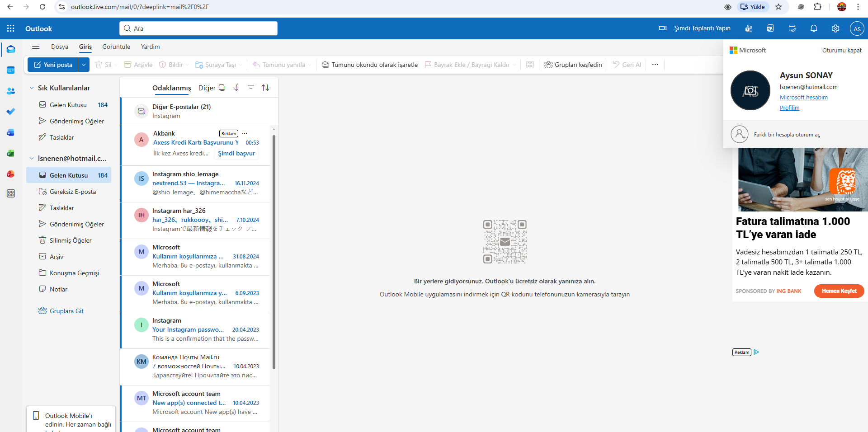Expand the Bayrak Ekle dropdown arrow

click(x=514, y=65)
